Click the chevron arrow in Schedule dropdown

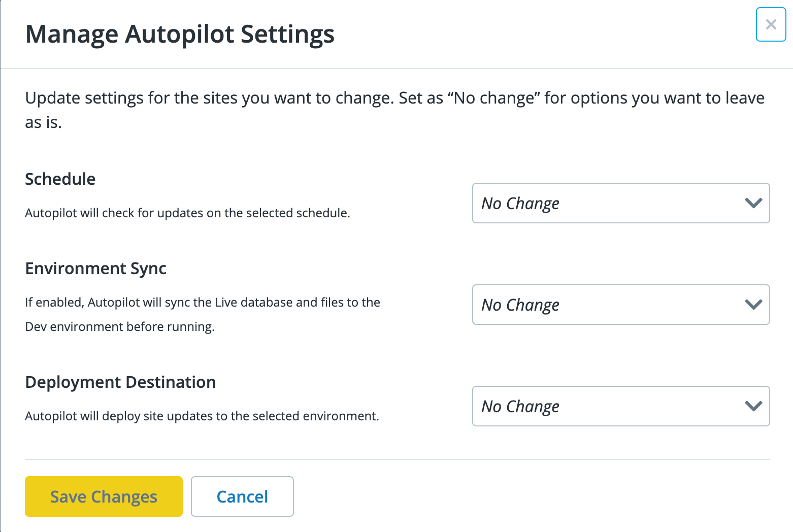click(x=753, y=203)
